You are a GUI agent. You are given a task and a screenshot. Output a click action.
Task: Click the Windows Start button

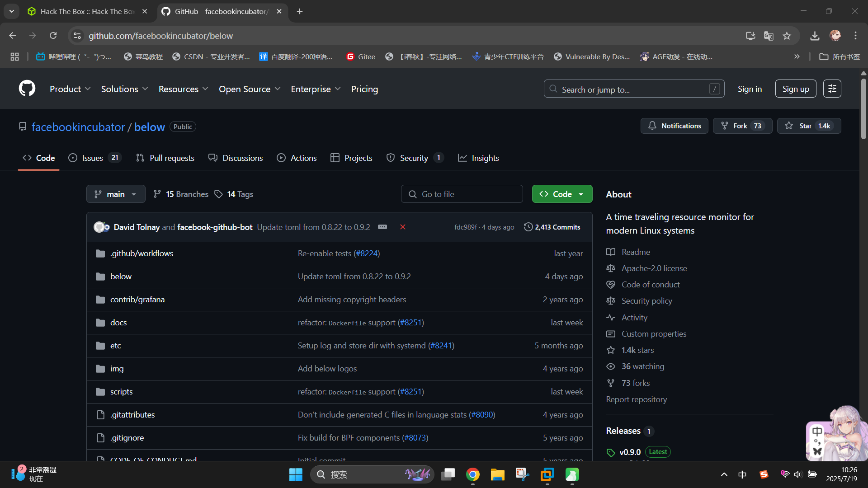[x=296, y=474]
